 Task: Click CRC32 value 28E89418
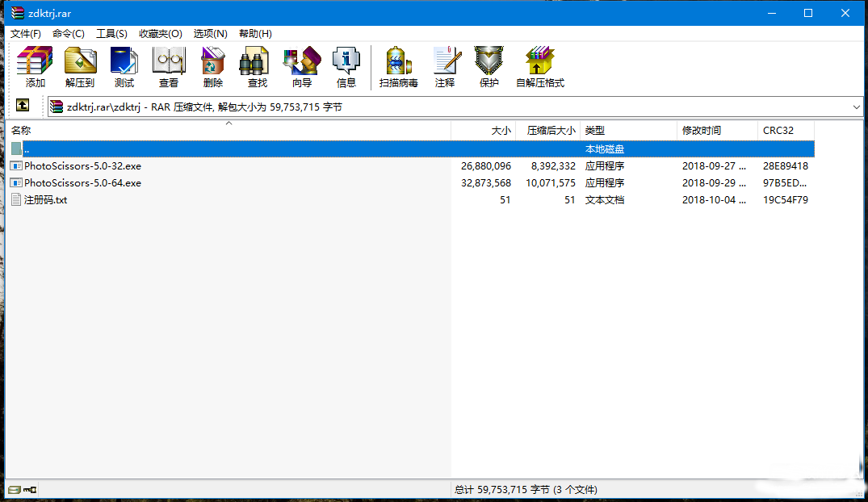click(x=786, y=166)
